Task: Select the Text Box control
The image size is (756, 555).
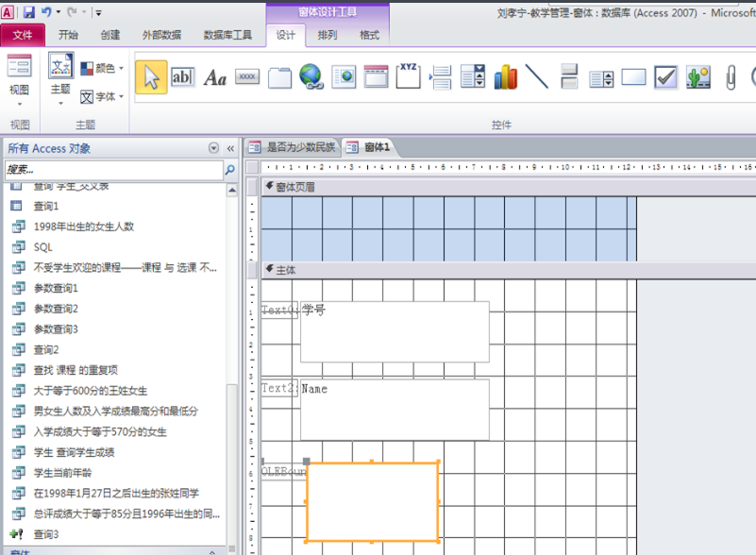Action: point(182,77)
